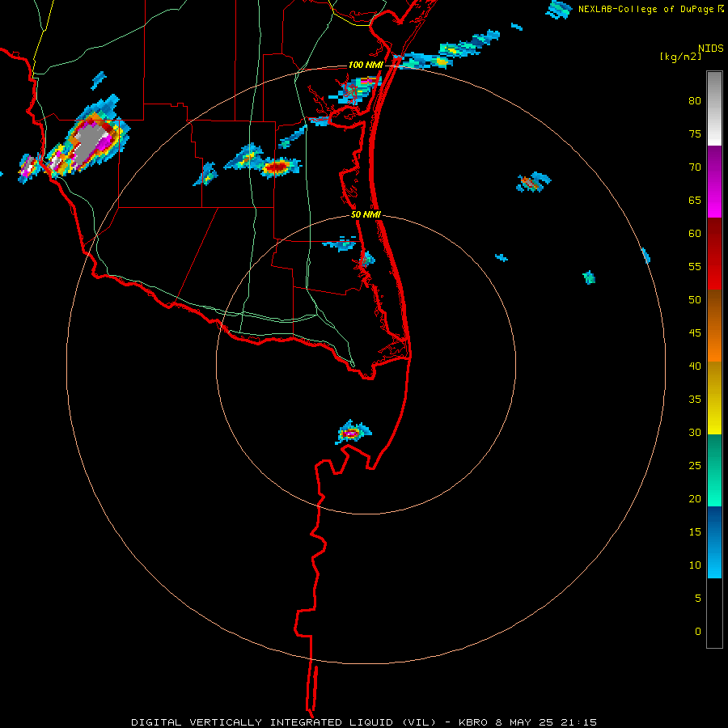Screen dimensions: 728x728
Task: Click the red-core cell inside the 100 NMI ring
Action: 277,167
